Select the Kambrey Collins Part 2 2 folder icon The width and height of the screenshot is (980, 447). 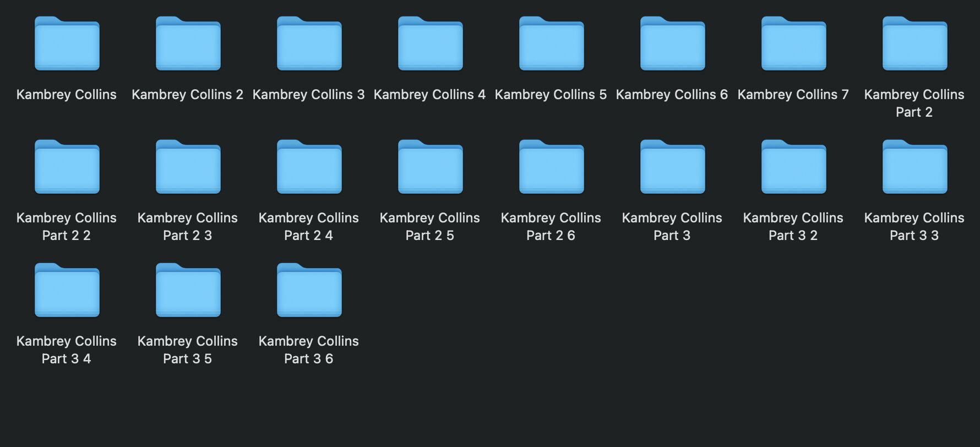pyautogui.click(x=67, y=167)
